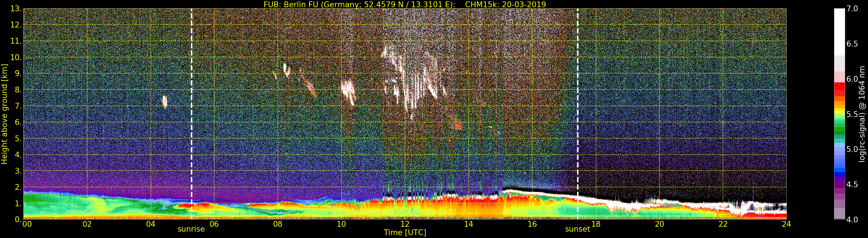Click the plot title "FUB: Berlin FU (Germany...)"
The height and width of the screenshot is (238, 868).
[x=405, y=4]
